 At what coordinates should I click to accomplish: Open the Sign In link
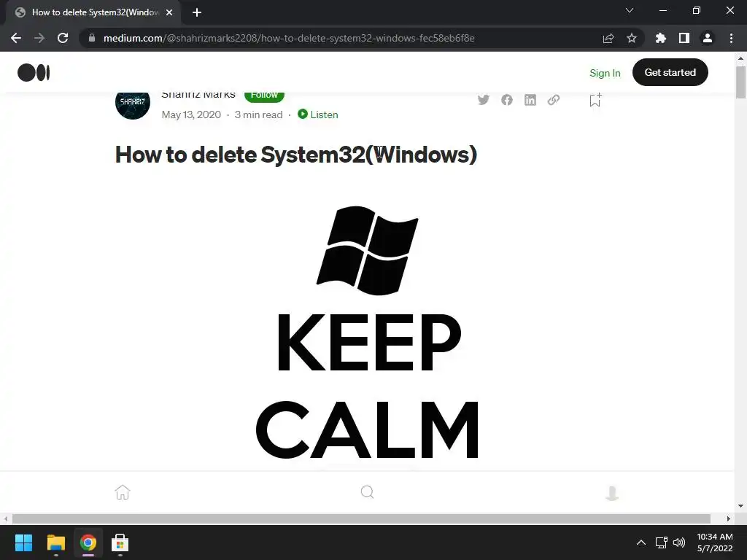605,73
